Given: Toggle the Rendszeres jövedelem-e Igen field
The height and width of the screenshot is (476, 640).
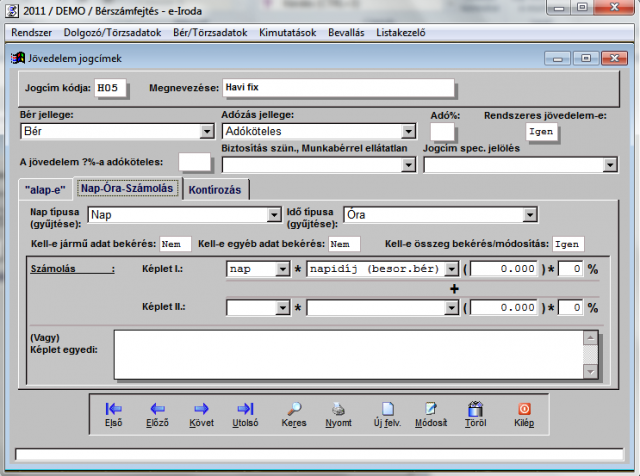Looking at the screenshot, I should [541, 131].
